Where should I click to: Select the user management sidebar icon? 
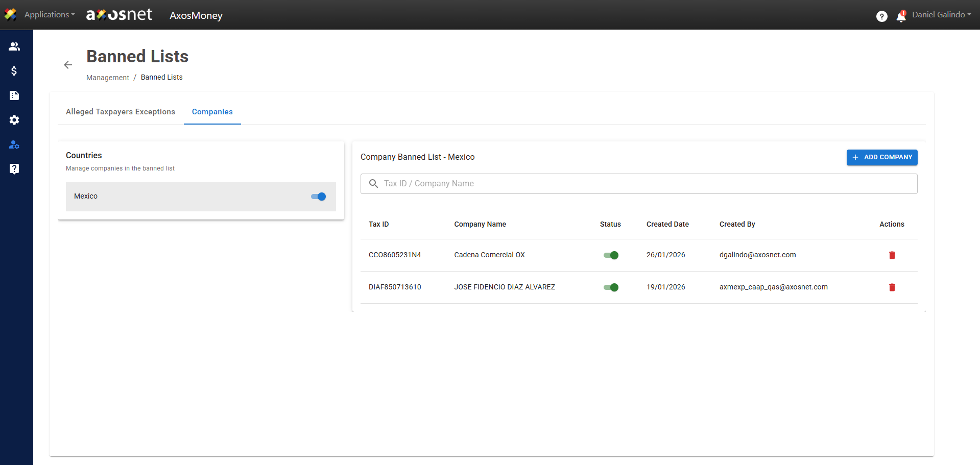point(14,145)
